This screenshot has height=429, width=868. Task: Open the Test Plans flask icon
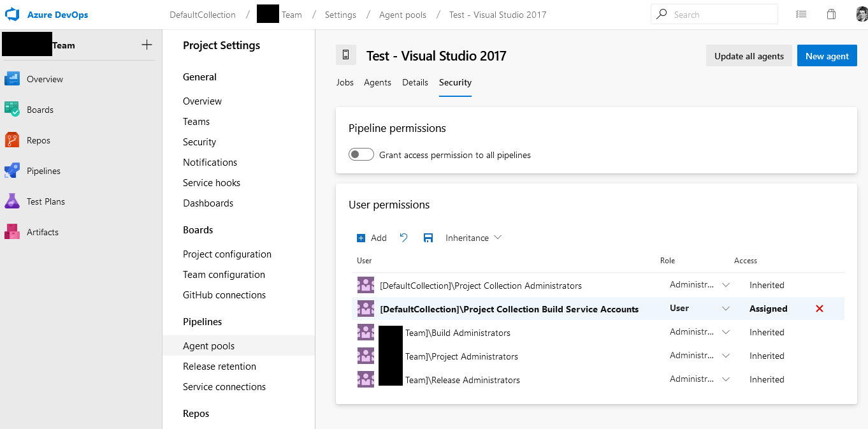coord(13,201)
